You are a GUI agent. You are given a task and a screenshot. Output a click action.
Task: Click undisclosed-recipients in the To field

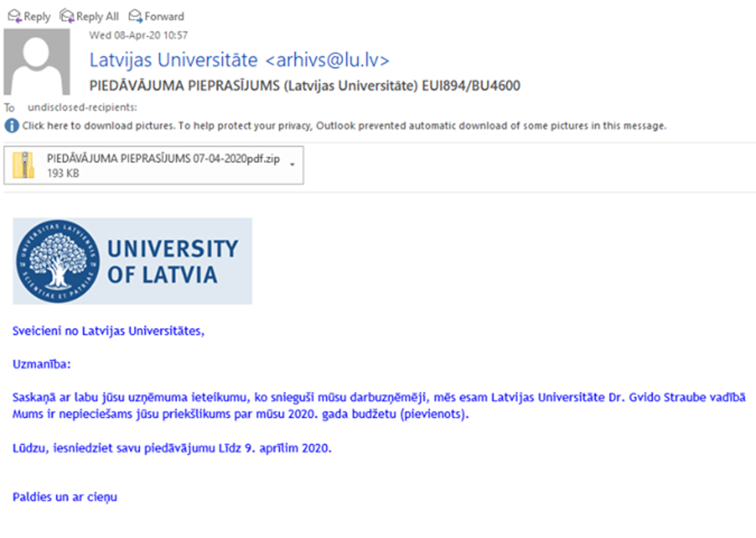pos(83,107)
